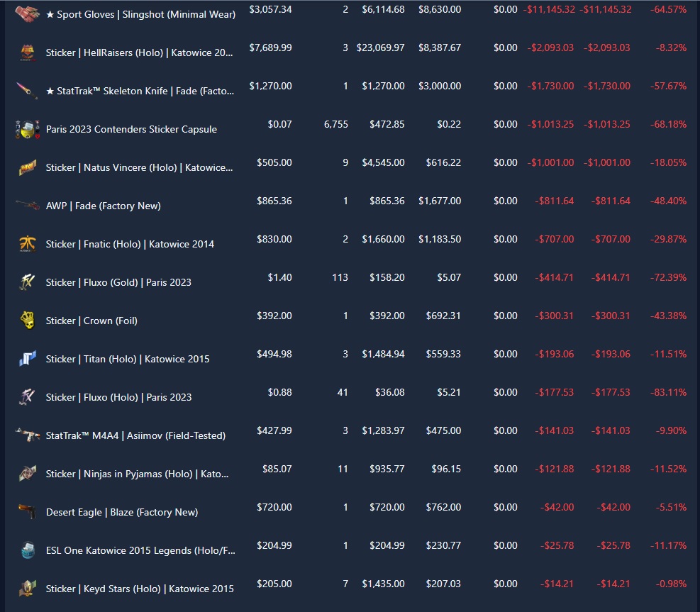Screen dimensions: 700x612
Task: Click the Crown Foil sticker icon
Action: (27, 321)
